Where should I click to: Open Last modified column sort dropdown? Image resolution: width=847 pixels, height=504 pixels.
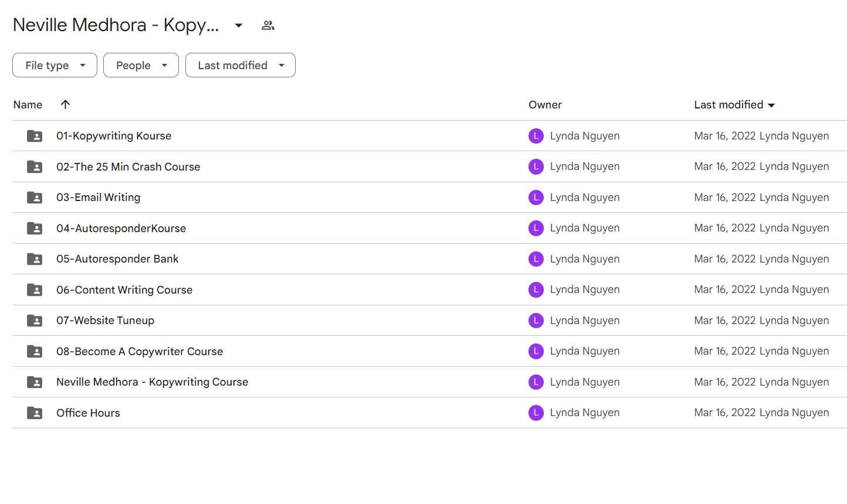point(771,105)
